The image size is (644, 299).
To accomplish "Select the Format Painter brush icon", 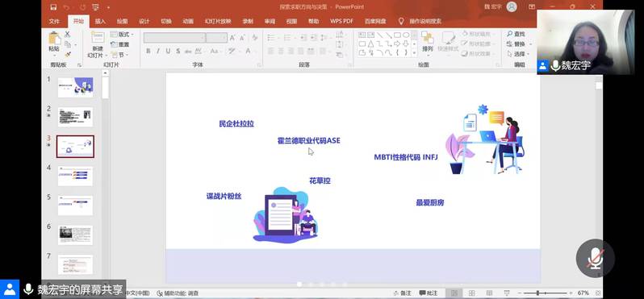I will 67,54.
